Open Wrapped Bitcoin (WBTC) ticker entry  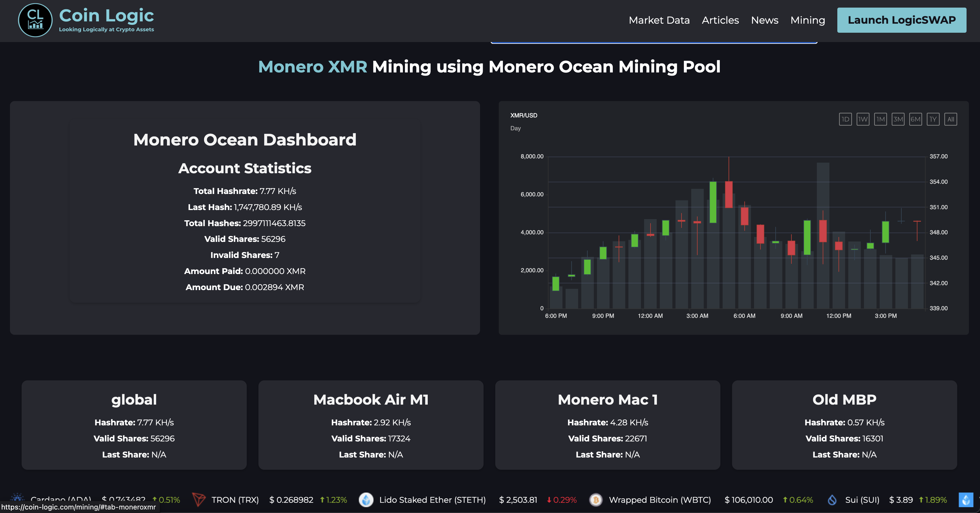[x=660, y=500]
